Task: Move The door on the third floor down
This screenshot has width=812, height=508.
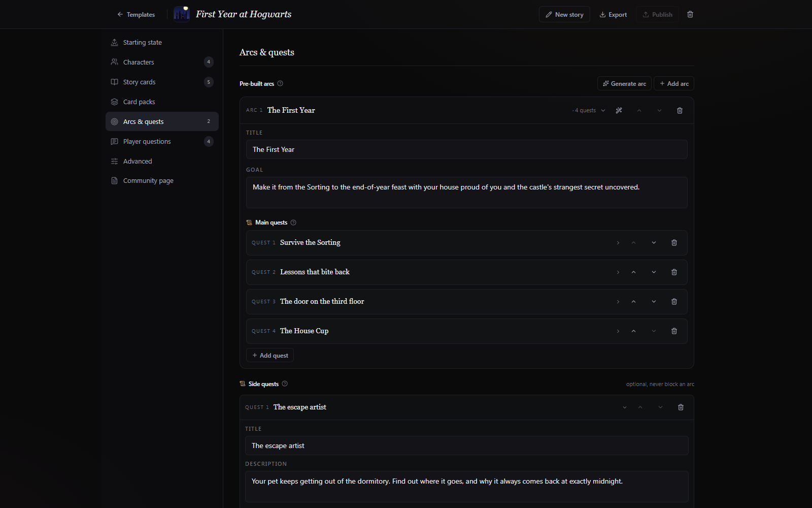Action: pos(654,302)
